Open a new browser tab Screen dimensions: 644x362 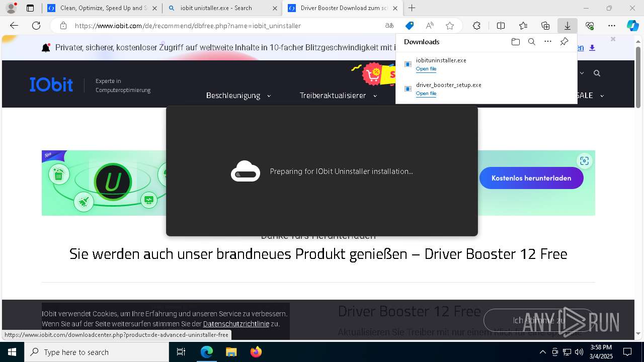[412, 8]
